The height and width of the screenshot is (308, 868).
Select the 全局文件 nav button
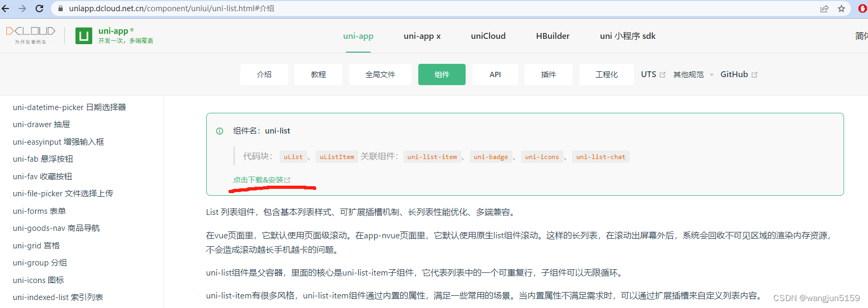click(380, 74)
